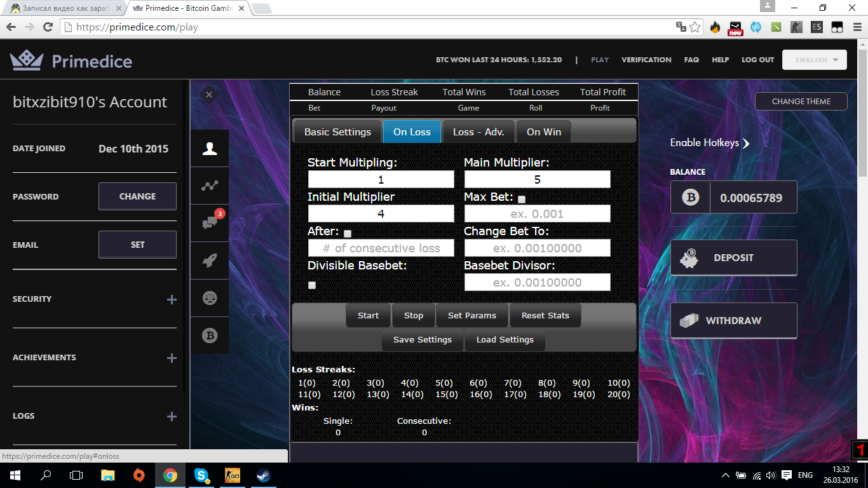The height and width of the screenshot is (488, 868).
Task: Open the account profile sidebar icon
Action: coord(210,148)
